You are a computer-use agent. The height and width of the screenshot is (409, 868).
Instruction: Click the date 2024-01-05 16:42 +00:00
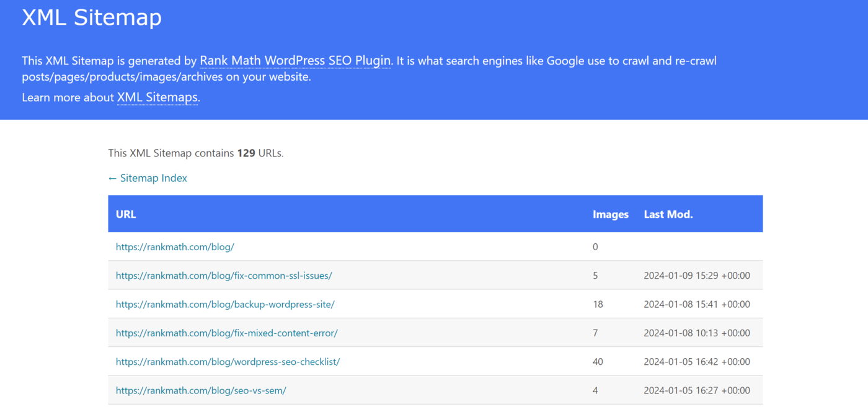697,362
